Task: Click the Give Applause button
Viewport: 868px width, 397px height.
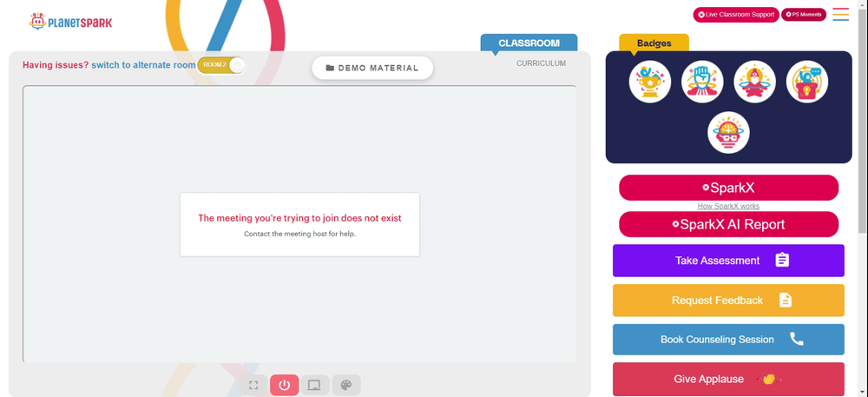Action: [728, 380]
